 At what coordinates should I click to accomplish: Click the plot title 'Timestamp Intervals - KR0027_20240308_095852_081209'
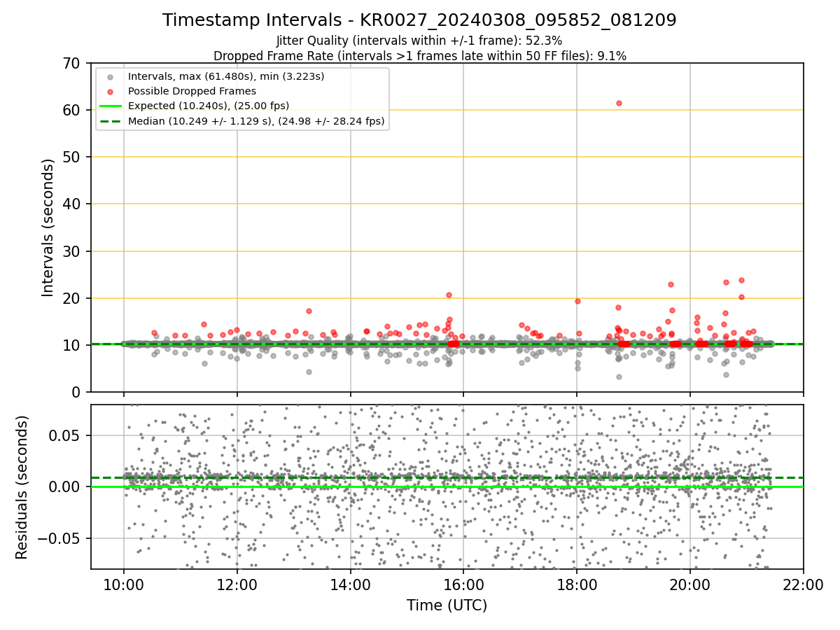[x=419, y=20]
